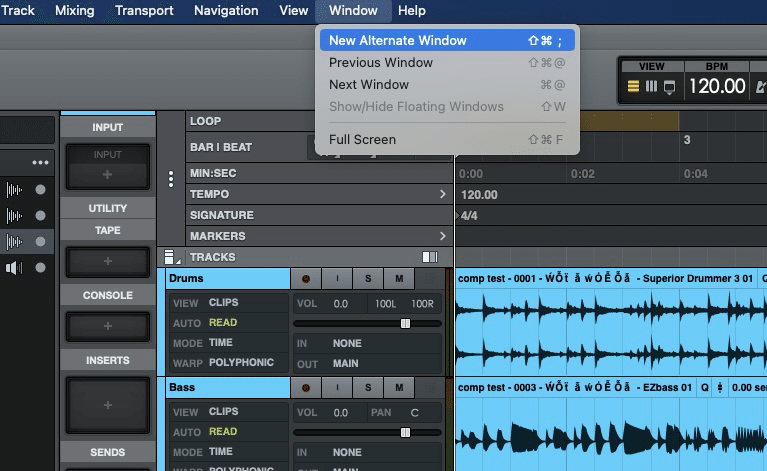Expand the MARKERS ruler row chevron
The height and width of the screenshot is (471, 767).
[x=442, y=236]
